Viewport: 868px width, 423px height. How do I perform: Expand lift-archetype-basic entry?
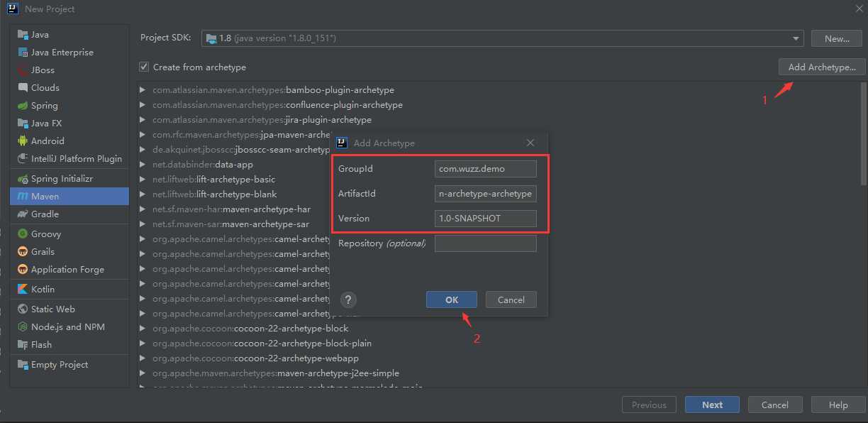pos(143,180)
